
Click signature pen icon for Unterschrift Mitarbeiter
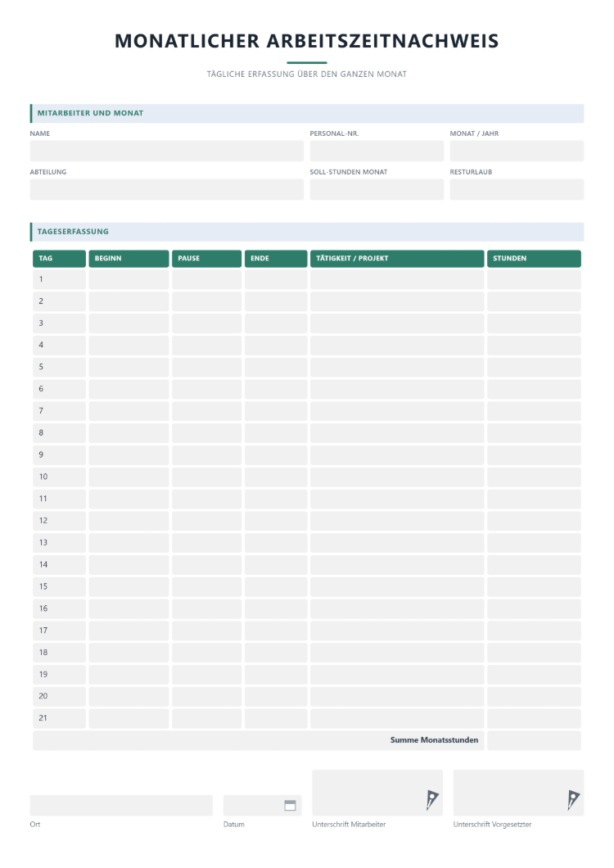432,800
